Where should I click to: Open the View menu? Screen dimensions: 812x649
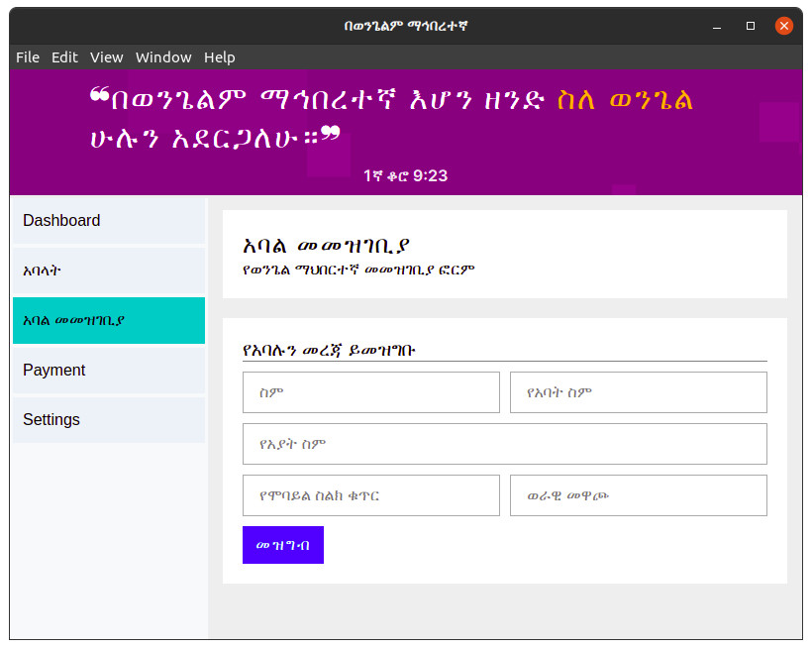[x=106, y=56]
